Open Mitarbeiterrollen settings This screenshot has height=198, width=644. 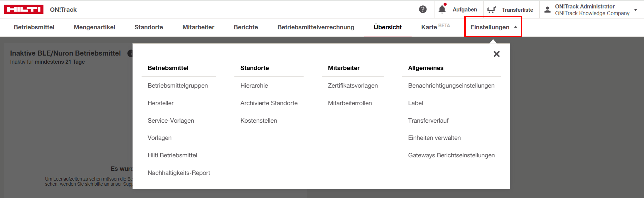350,103
